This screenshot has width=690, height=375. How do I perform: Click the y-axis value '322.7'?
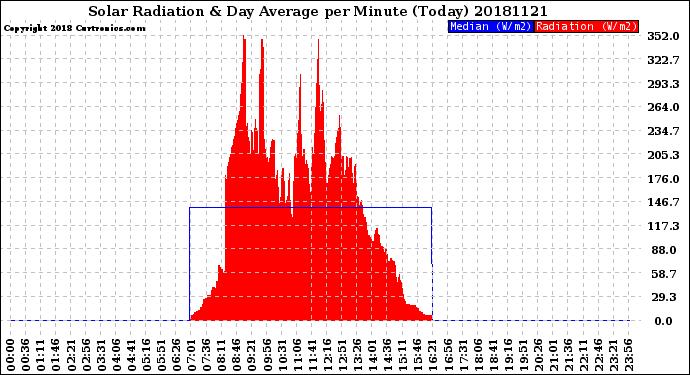pyautogui.click(x=663, y=60)
